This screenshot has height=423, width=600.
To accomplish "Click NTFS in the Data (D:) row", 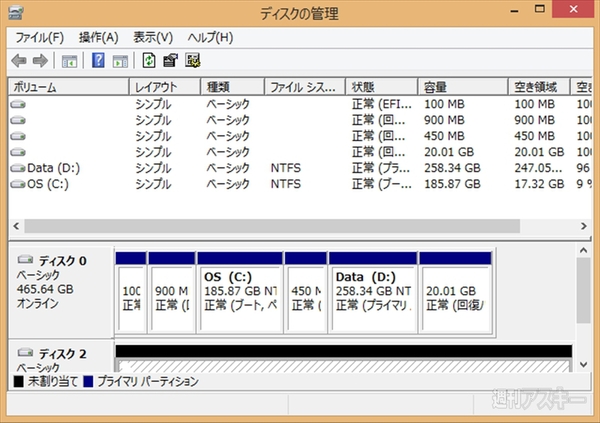I will (x=286, y=168).
